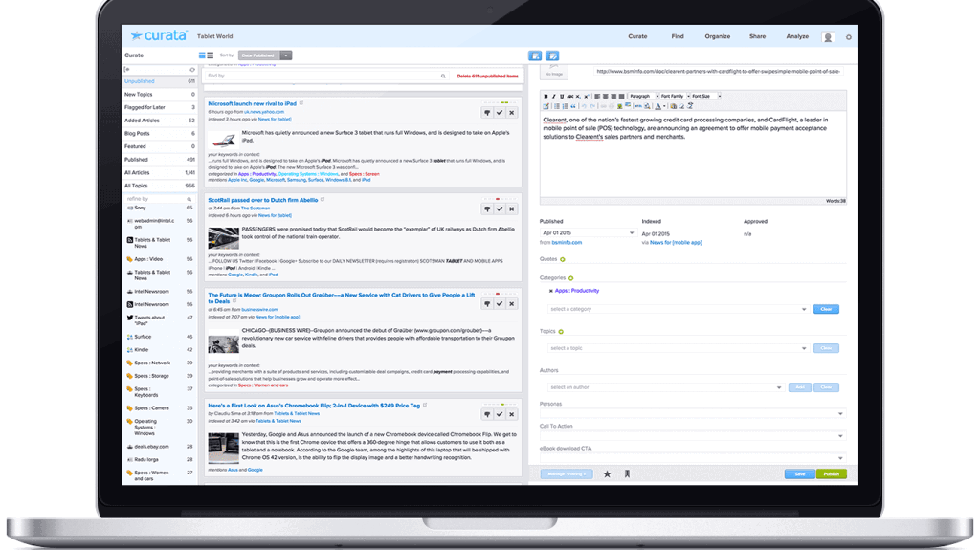Viewport: 980px width, 550px height.
Task: Switch to list view layout
Action: coord(210,55)
